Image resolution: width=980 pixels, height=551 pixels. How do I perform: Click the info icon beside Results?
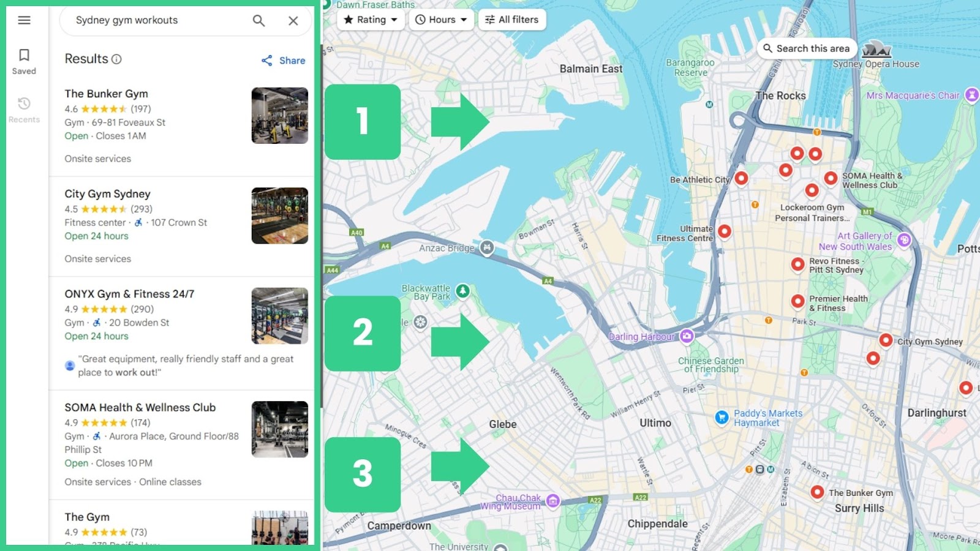116,59
